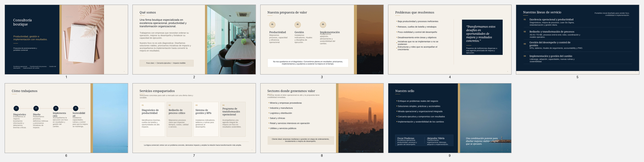Image resolution: width=644 pixels, height=162 pixels.
Task: Click the 03 Implementación circle on slide 3
Action: click(323, 25)
